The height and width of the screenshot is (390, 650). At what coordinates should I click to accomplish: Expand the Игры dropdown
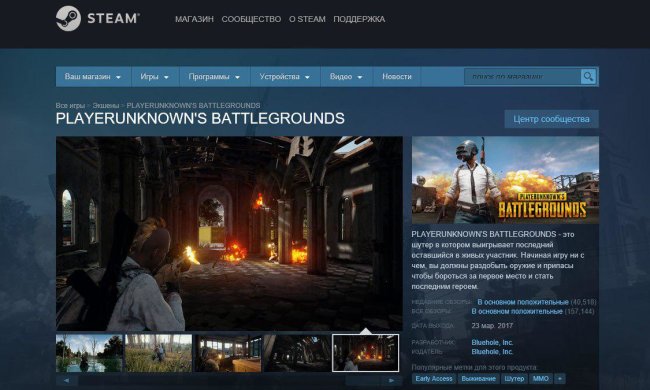pyautogui.click(x=155, y=77)
